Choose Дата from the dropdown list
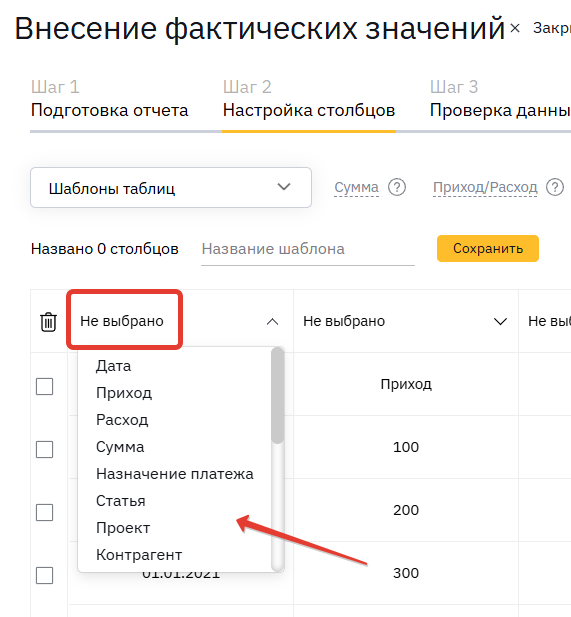Image resolution: width=571 pixels, height=617 pixels. point(113,366)
